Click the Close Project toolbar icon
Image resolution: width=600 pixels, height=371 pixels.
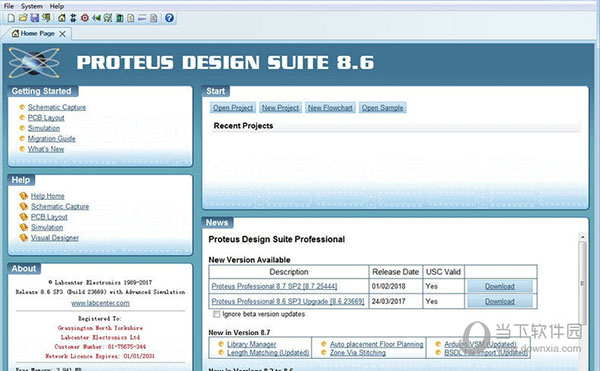click(46, 18)
